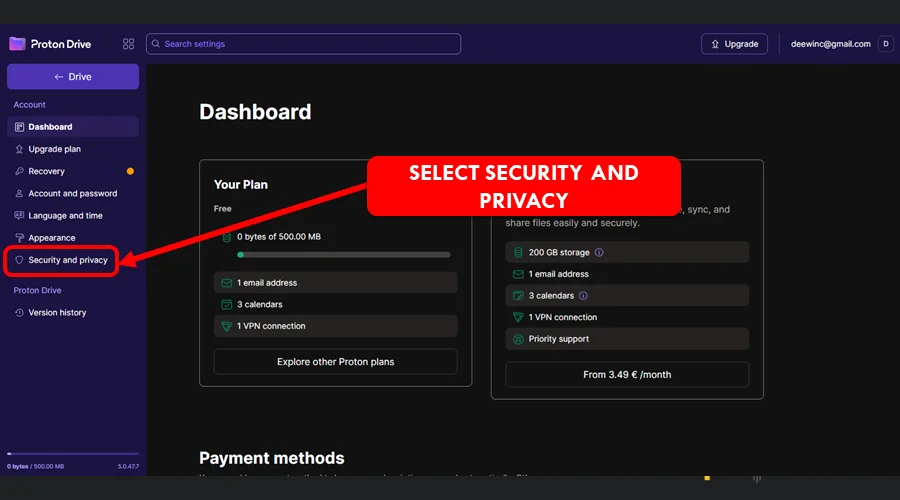
Task: Click the Language and time icon
Action: [19, 215]
